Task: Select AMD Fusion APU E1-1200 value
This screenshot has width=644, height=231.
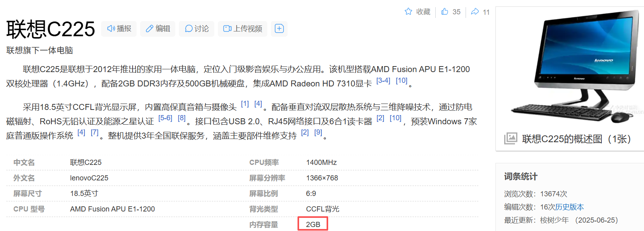Action: (x=112, y=209)
